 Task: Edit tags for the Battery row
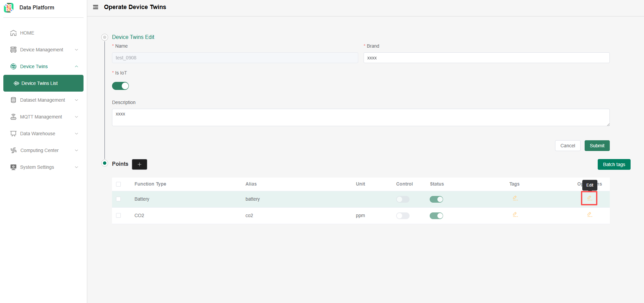[x=515, y=198]
